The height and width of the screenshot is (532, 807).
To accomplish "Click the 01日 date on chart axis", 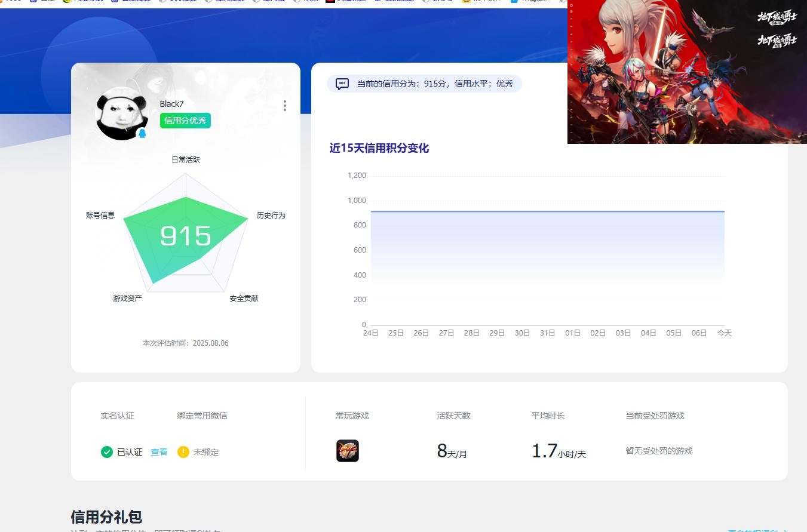I will [573, 333].
